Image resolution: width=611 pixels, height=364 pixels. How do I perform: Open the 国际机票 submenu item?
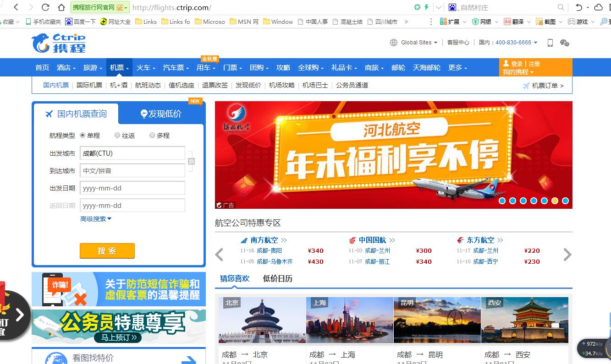(89, 85)
